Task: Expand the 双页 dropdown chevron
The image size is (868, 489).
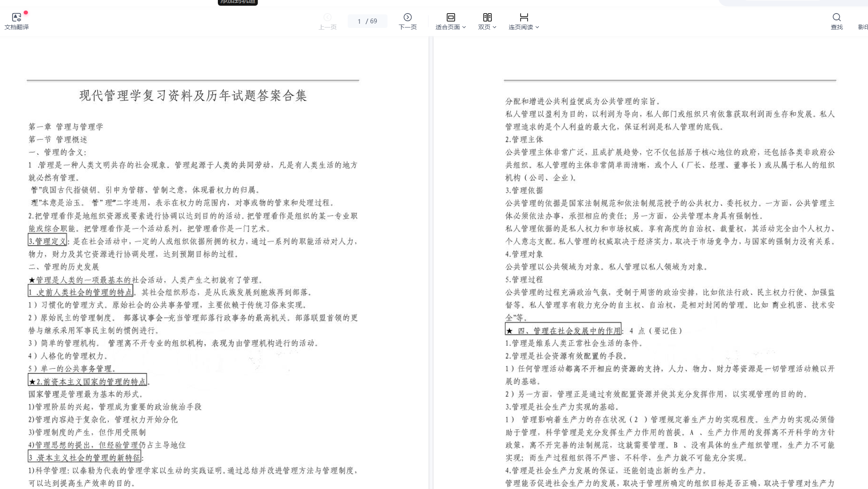Action: click(x=494, y=27)
